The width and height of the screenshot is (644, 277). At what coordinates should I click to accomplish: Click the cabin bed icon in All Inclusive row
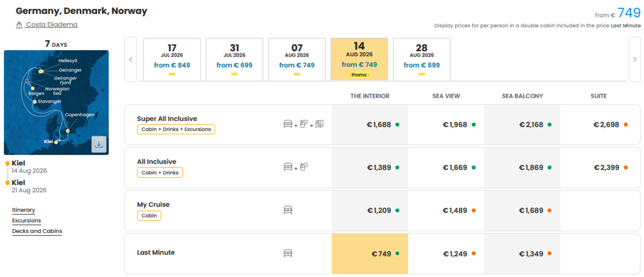tap(288, 167)
